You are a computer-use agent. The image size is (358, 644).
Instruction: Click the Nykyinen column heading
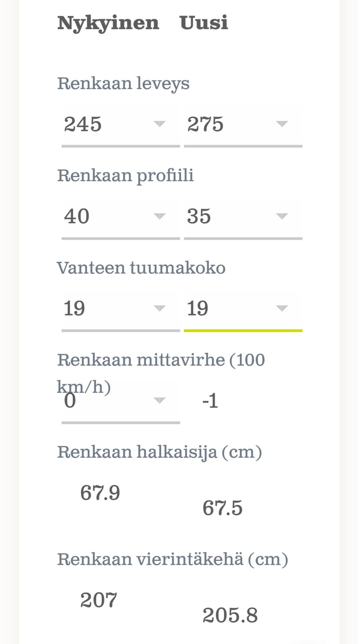pyautogui.click(x=108, y=23)
